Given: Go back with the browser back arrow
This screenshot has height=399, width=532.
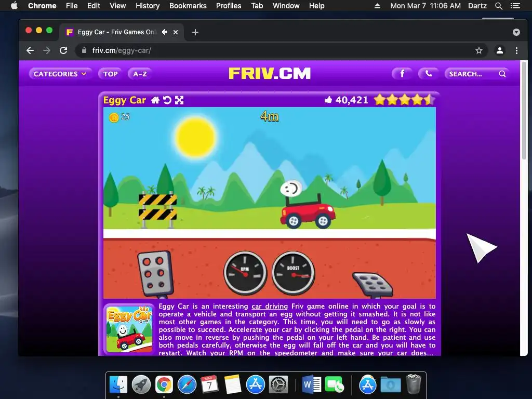Looking at the screenshot, I should pyautogui.click(x=30, y=50).
